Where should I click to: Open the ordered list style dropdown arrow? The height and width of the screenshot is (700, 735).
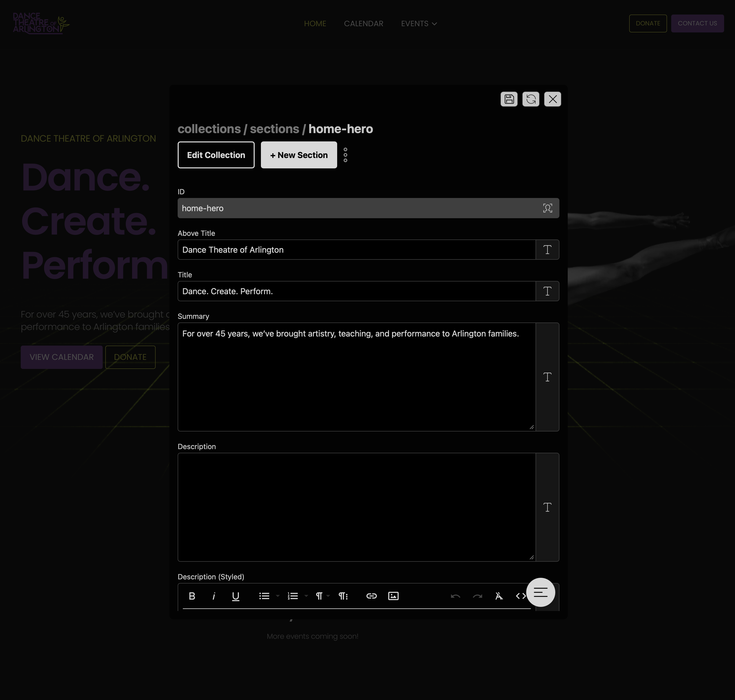pyautogui.click(x=306, y=596)
